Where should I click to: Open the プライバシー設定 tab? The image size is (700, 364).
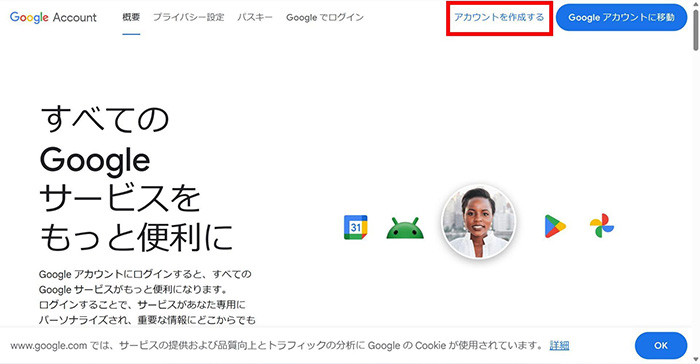[x=188, y=17]
